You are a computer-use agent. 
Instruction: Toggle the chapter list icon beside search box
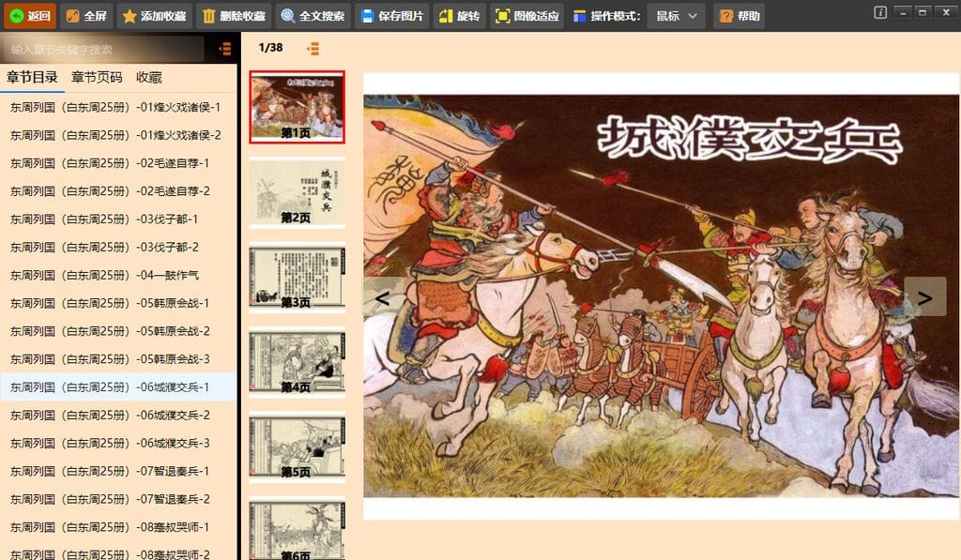(224, 49)
